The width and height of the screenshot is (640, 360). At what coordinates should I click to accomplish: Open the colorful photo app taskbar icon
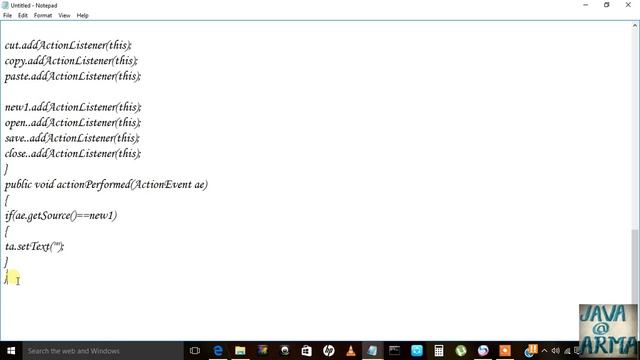262,351
